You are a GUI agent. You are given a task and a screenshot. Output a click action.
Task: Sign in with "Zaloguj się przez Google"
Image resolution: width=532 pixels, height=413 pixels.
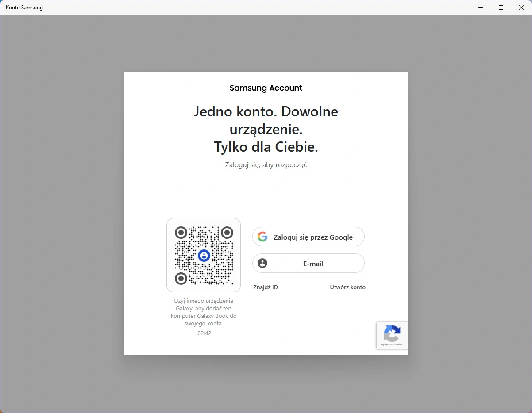tap(312, 237)
